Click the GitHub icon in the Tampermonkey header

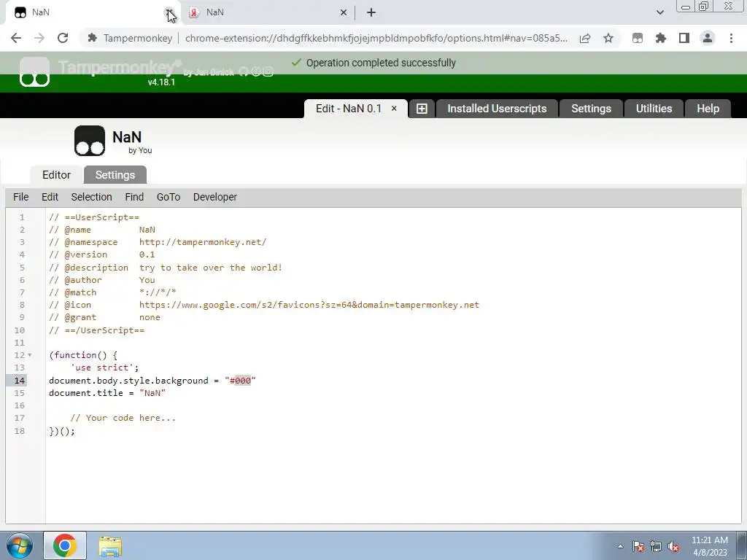coord(244,72)
